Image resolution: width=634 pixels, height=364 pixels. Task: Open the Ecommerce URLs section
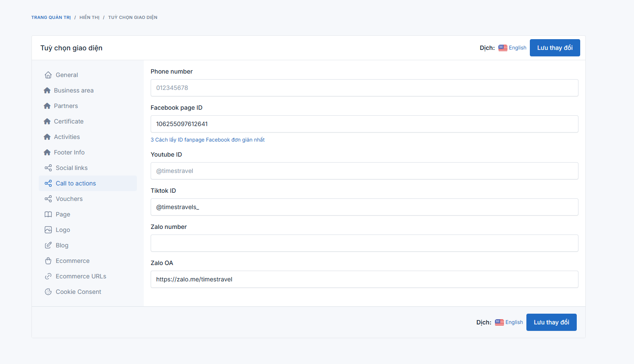point(88,276)
